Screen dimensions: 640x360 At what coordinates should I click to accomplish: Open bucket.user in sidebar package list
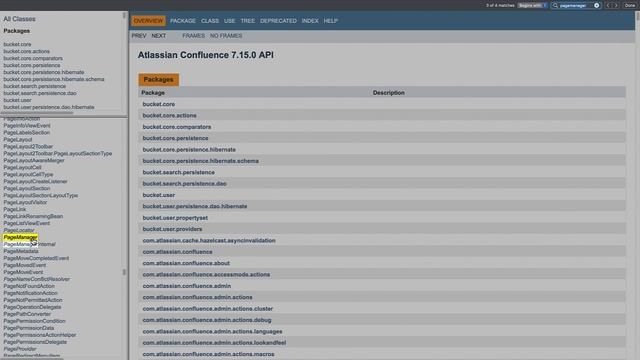coord(18,100)
